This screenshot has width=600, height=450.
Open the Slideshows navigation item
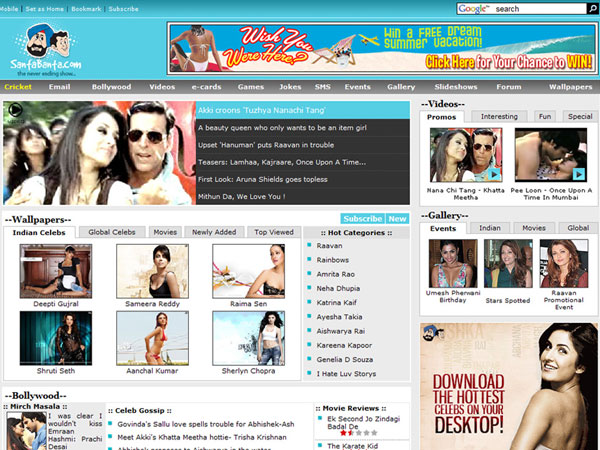(456, 87)
